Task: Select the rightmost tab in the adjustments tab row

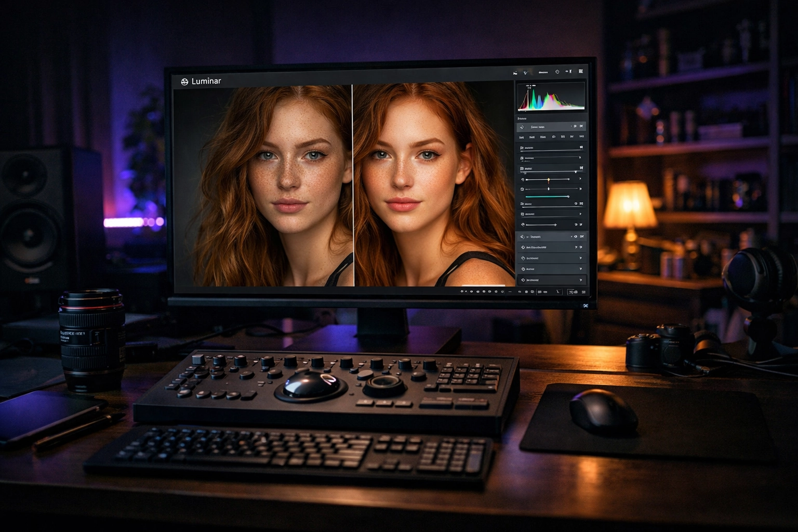Action: [582, 137]
